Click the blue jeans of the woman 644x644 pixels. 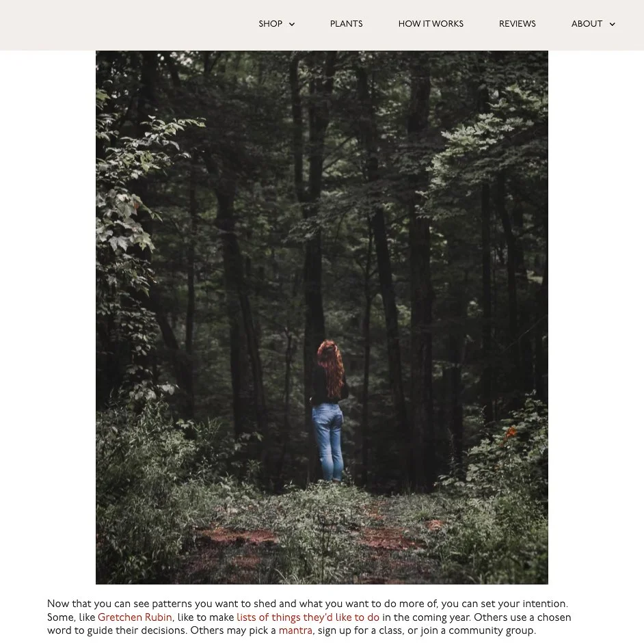(x=327, y=442)
